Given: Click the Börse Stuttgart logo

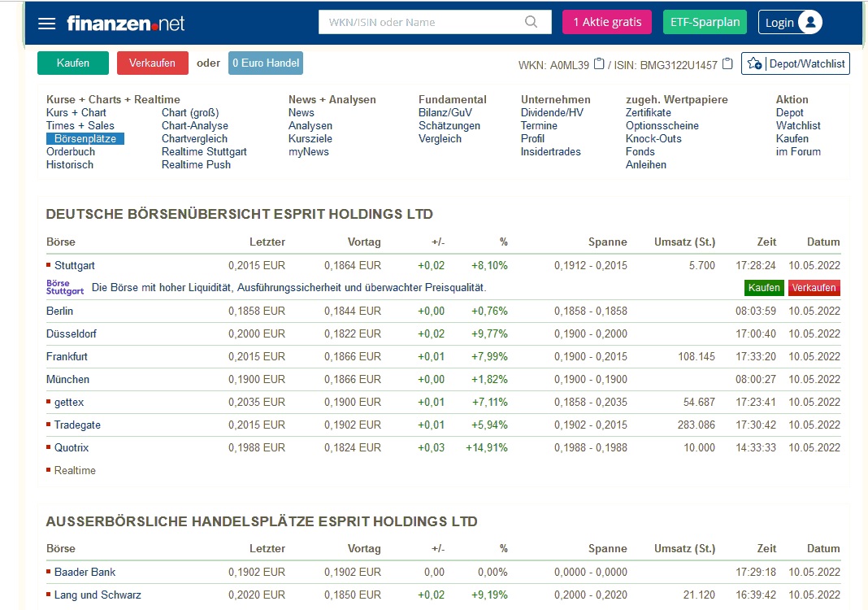Looking at the screenshot, I should point(64,287).
